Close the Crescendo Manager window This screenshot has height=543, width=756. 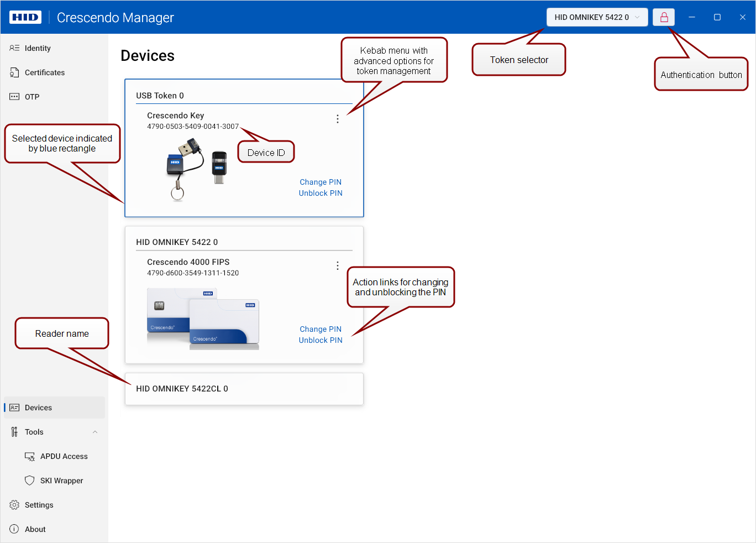743,17
